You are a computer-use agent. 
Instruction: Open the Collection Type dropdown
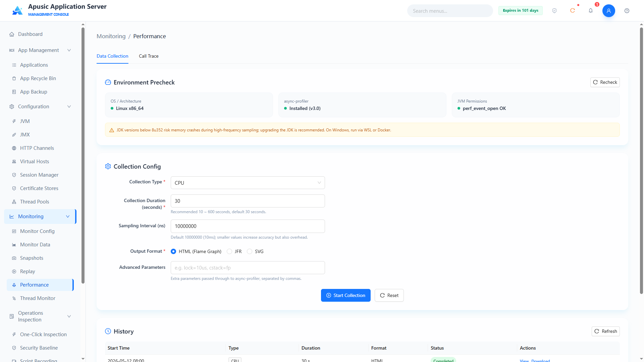(x=248, y=183)
